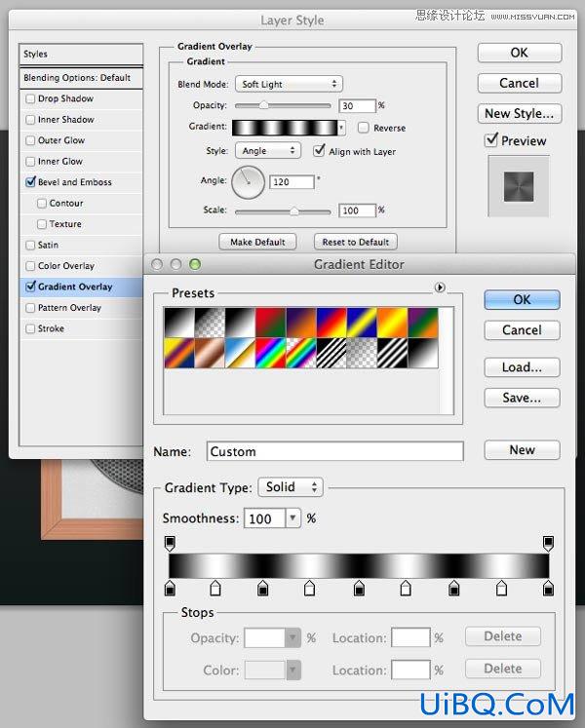Screen dimensions: 585x728
Task: Select the center black color stop
Action: (x=359, y=588)
